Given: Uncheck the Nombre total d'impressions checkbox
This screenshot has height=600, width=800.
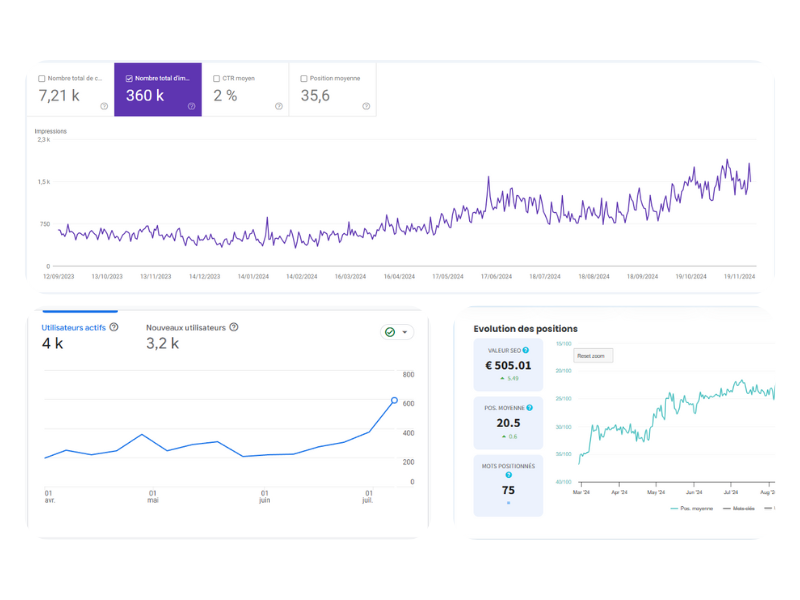Looking at the screenshot, I should coord(129,78).
